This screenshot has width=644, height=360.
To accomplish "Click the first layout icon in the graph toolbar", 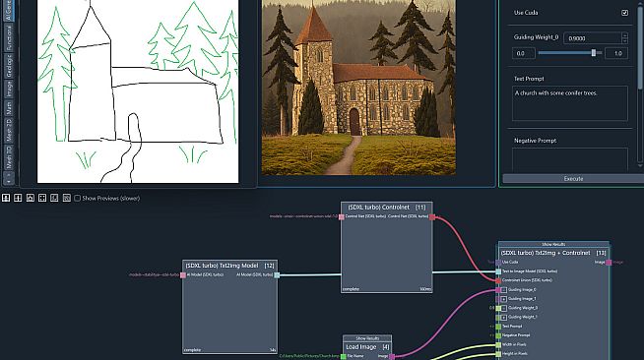I will click(x=6, y=198).
